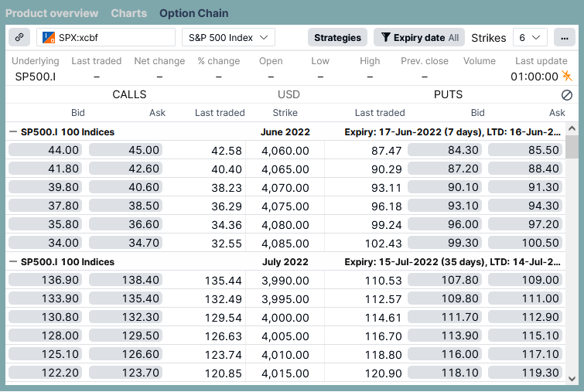
Task: Collapse the July 2022 SP500.I group
Action: (13, 261)
